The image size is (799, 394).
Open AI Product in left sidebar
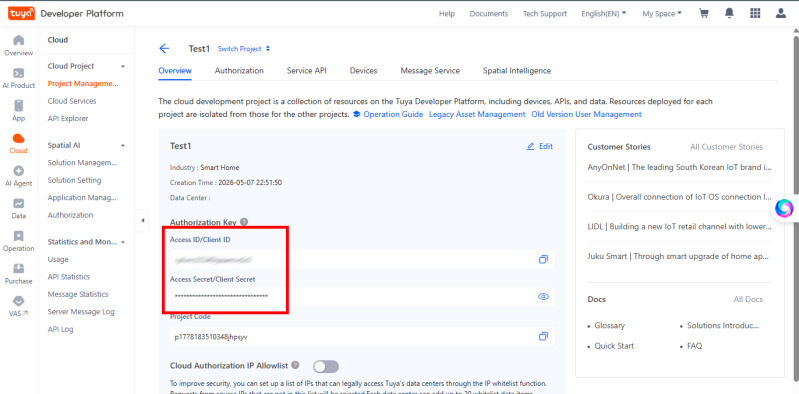(x=18, y=78)
